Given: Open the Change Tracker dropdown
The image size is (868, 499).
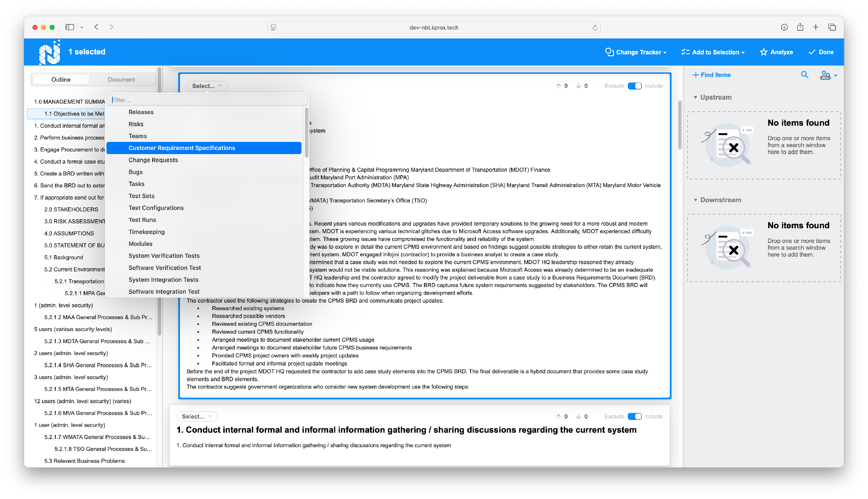Looking at the screenshot, I should click(636, 52).
